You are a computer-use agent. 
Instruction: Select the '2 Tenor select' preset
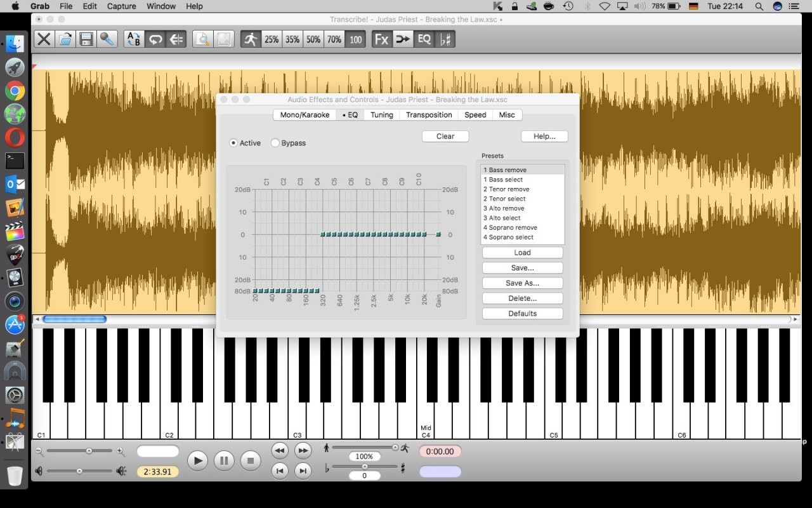(523, 199)
